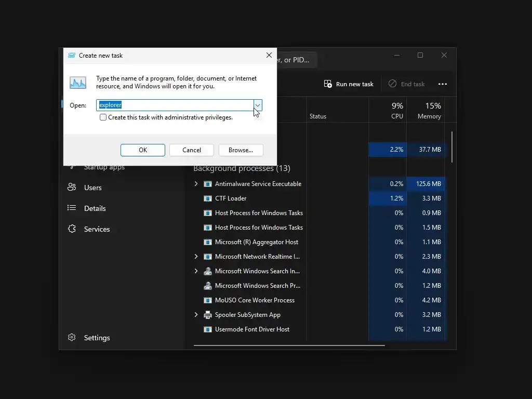Click the horizontal scrollbar below process list
Image resolution: width=532 pixels, height=399 pixels.
(x=289, y=345)
